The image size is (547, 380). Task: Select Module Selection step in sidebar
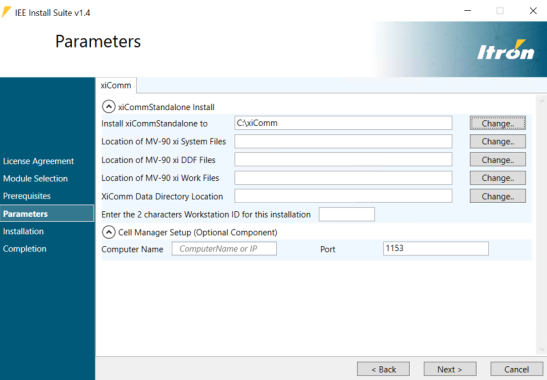pos(35,179)
